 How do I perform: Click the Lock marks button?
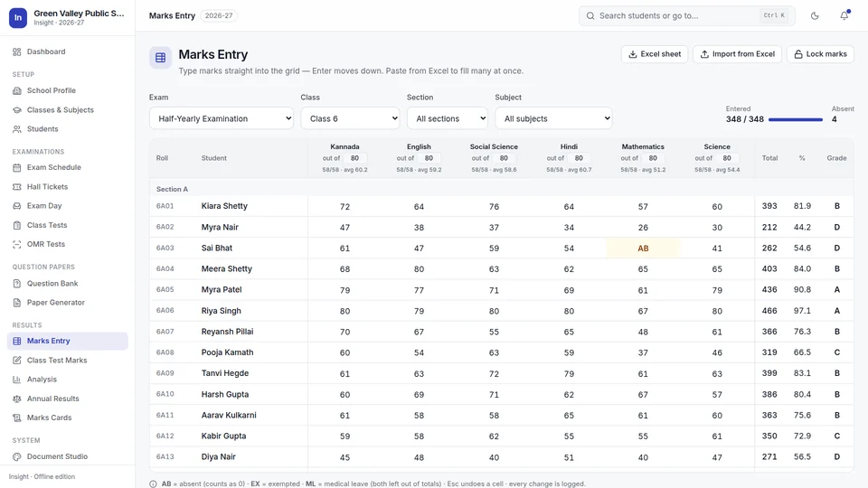point(820,54)
